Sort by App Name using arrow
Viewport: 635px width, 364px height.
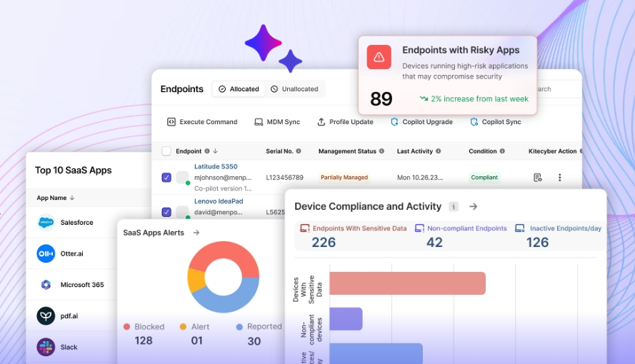pos(72,198)
